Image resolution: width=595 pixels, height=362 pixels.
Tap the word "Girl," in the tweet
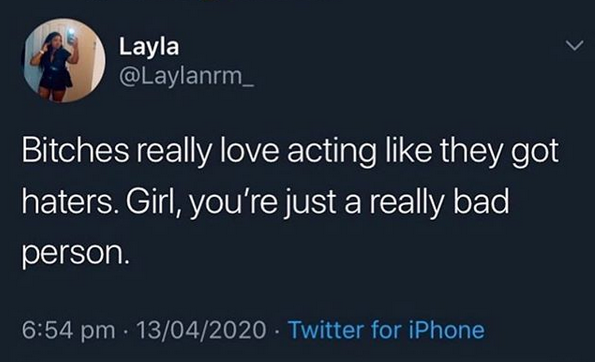[154, 202]
